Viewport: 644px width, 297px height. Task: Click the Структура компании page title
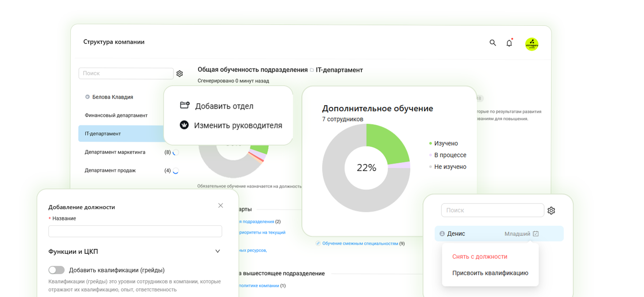point(114,42)
